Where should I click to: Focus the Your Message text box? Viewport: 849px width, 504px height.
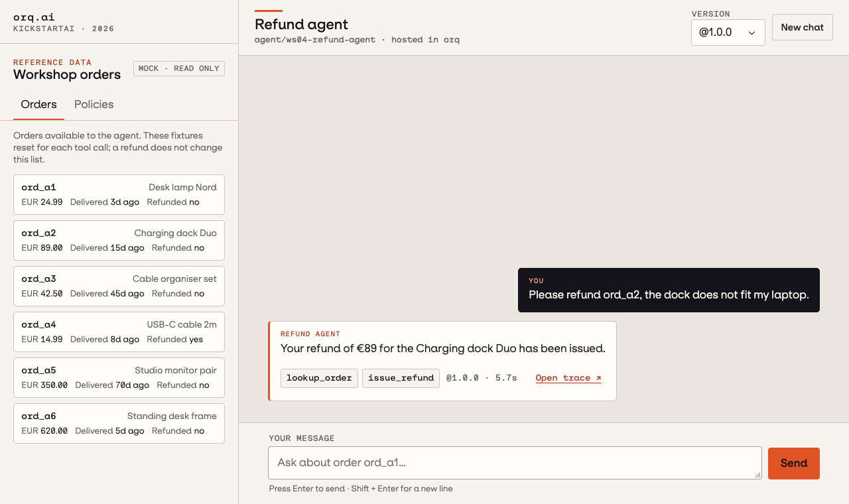click(515, 463)
